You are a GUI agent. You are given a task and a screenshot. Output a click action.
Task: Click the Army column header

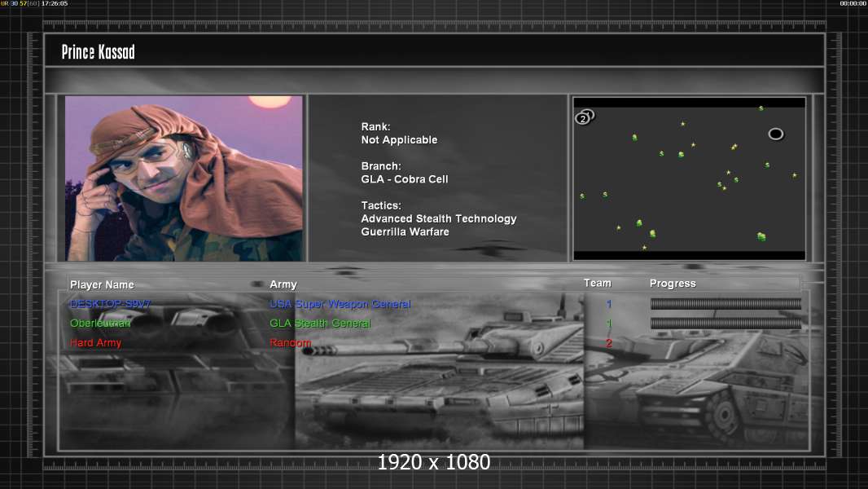pyautogui.click(x=283, y=284)
